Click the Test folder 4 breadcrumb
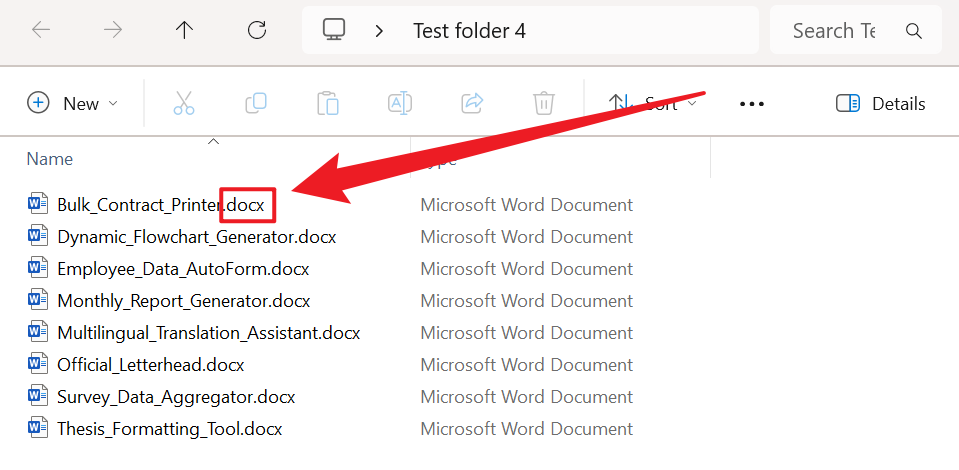 tap(469, 31)
